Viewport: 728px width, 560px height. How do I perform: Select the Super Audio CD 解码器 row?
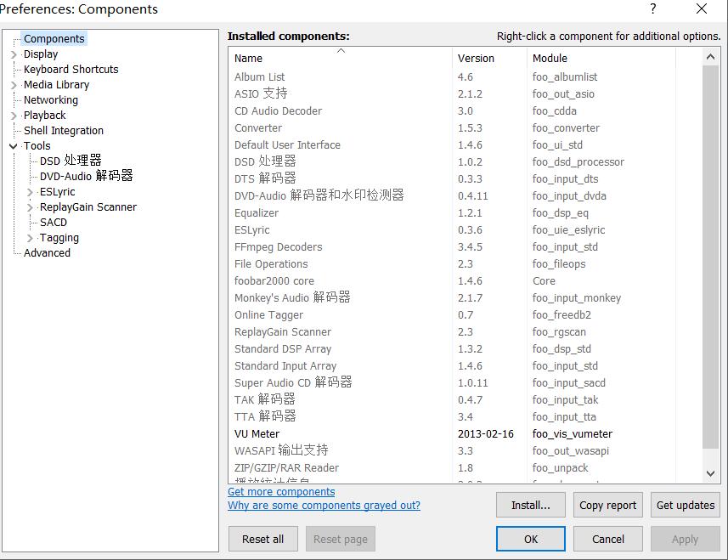click(466, 383)
